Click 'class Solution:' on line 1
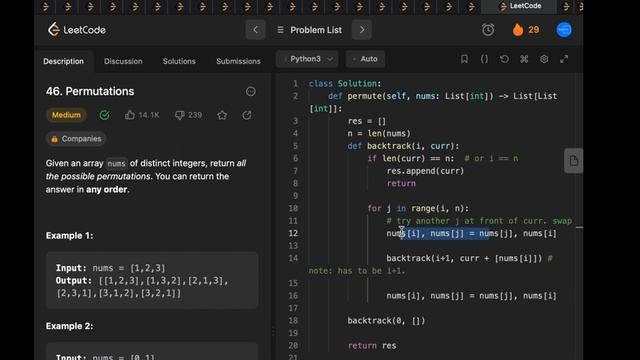 (x=345, y=84)
